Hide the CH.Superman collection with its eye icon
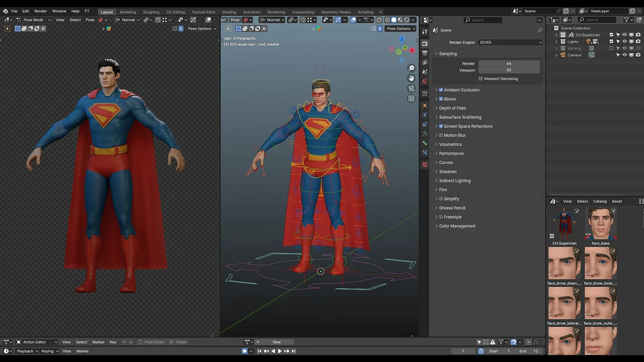 624,35
